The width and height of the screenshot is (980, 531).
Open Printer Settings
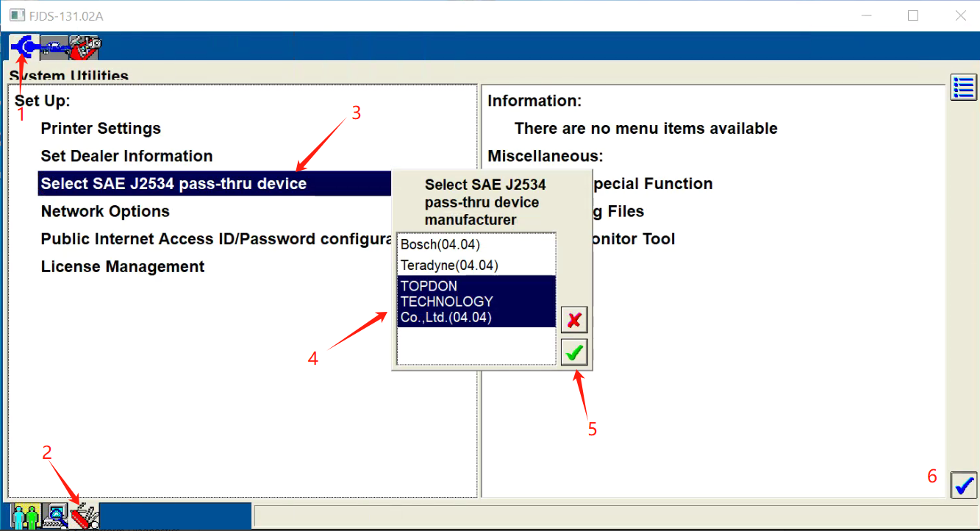click(x=101, y=129)
